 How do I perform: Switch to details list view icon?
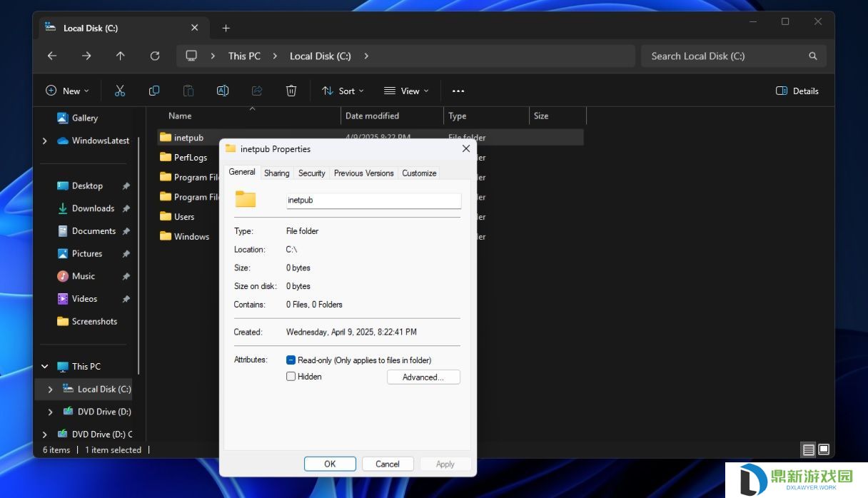pos(809,449)
